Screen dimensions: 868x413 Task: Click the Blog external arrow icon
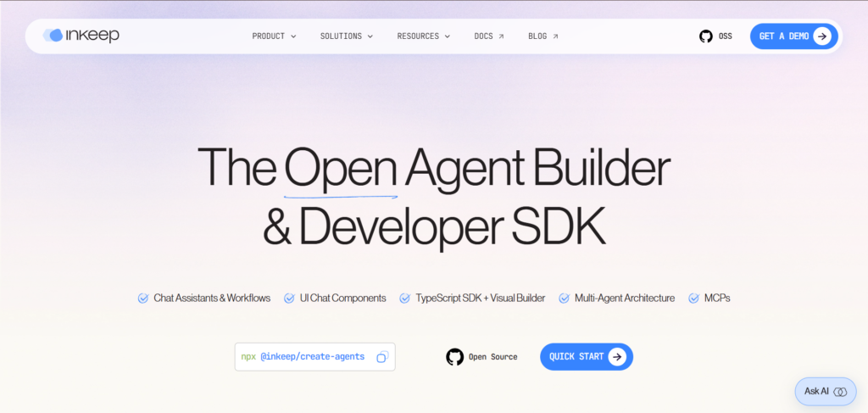(x=555, y=36)
